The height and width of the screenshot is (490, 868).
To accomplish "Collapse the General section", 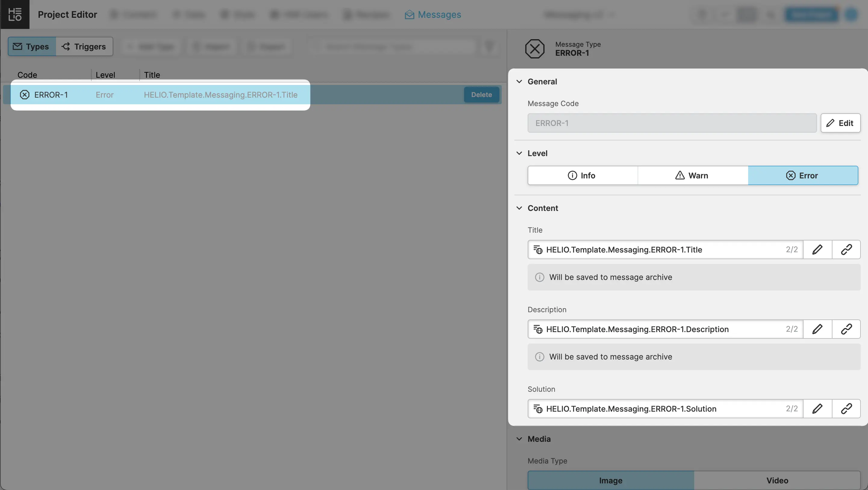I will pyautogui.click(x=519, y=82).
